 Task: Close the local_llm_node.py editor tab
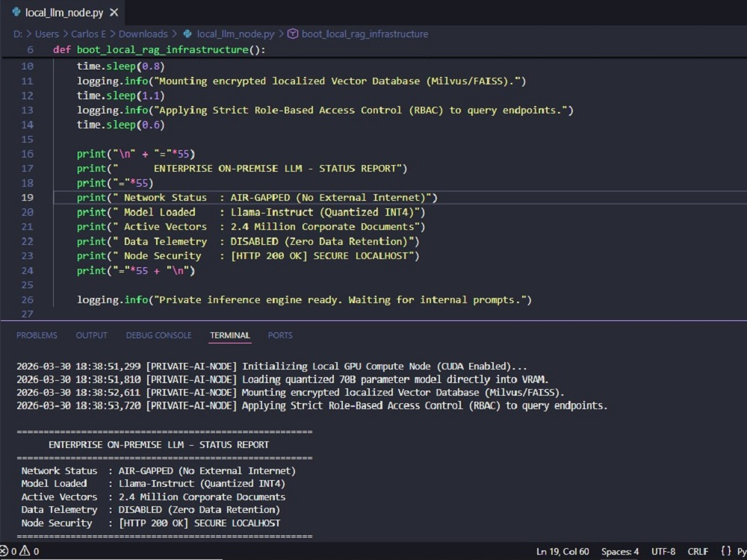click(114, 13)
